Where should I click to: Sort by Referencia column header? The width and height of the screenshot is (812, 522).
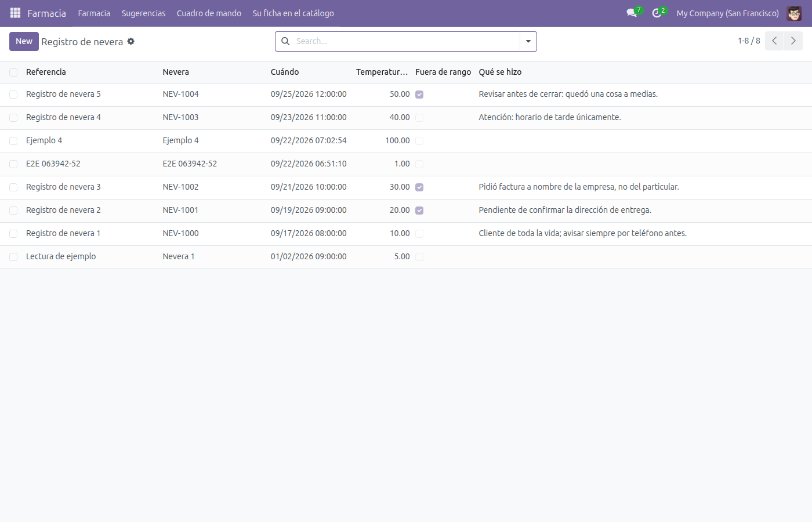pos(46,72)
